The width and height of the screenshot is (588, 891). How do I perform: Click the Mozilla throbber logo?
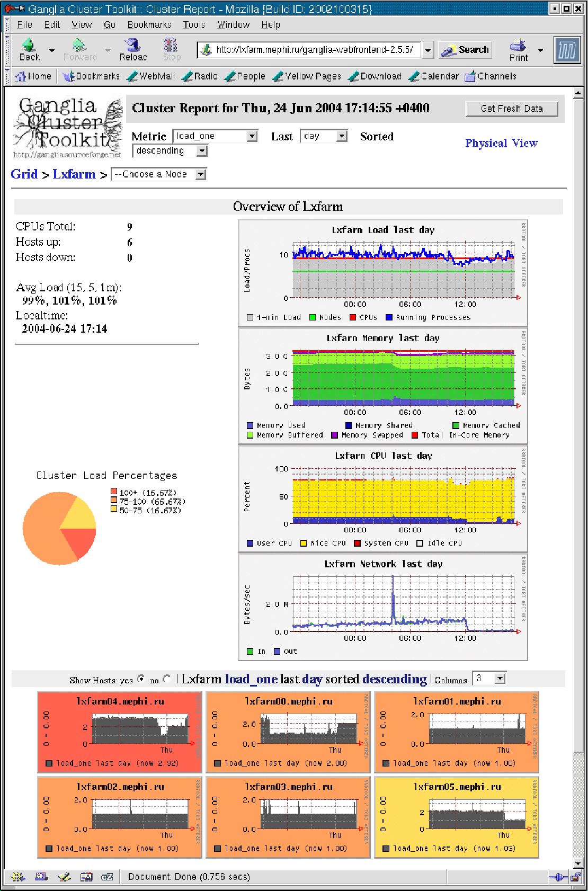point(566,50)
